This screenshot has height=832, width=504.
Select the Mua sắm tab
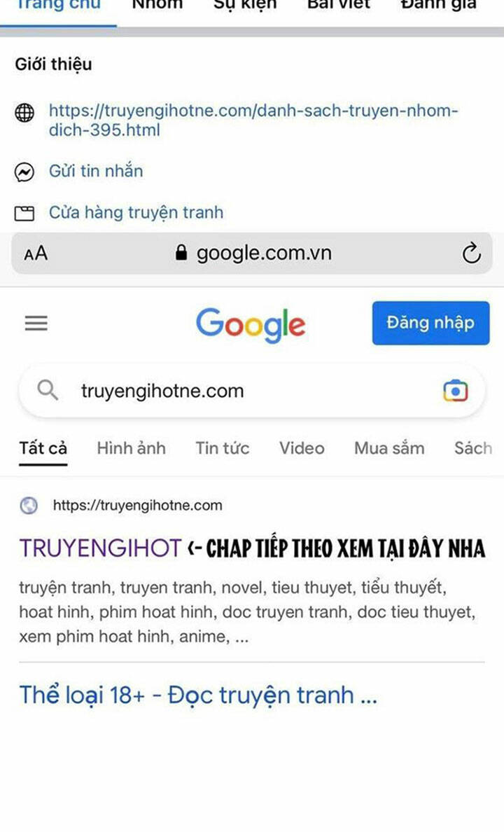click(x=389, y=448)
